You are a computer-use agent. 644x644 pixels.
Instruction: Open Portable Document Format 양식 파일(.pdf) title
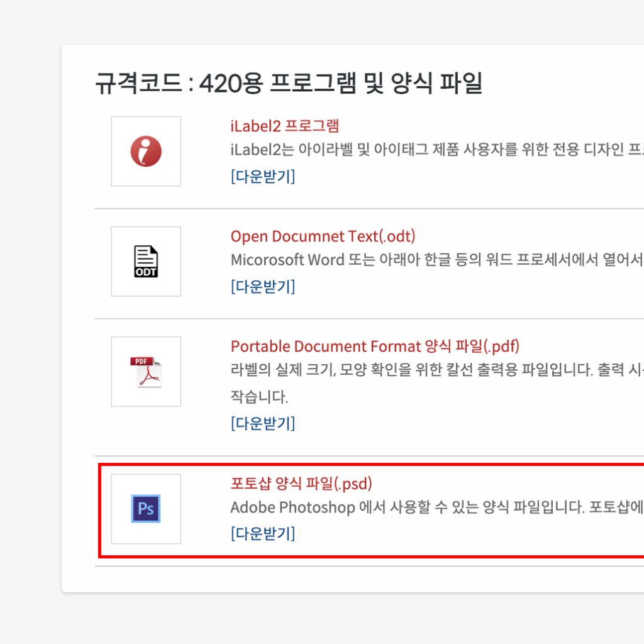pos(375,347)
